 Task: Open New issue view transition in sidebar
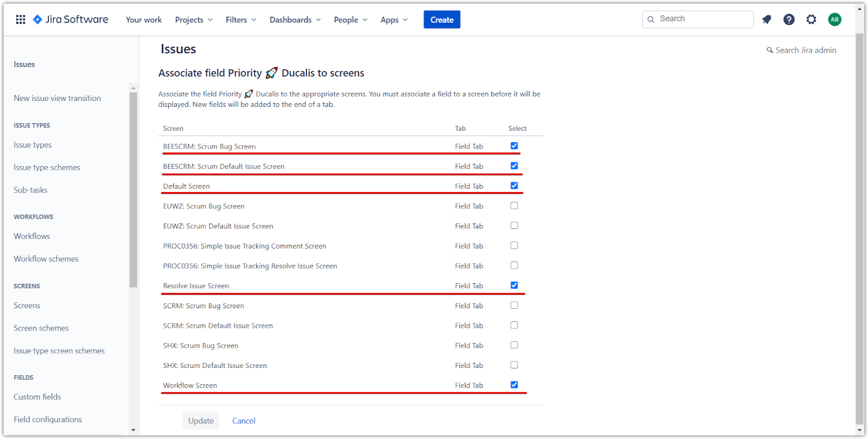point(58,98)
